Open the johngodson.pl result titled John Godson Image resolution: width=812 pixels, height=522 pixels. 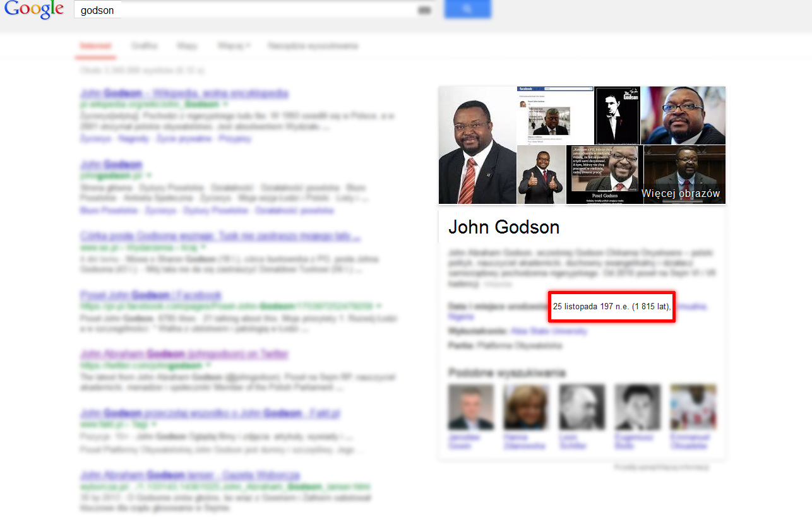coord(111,165)
